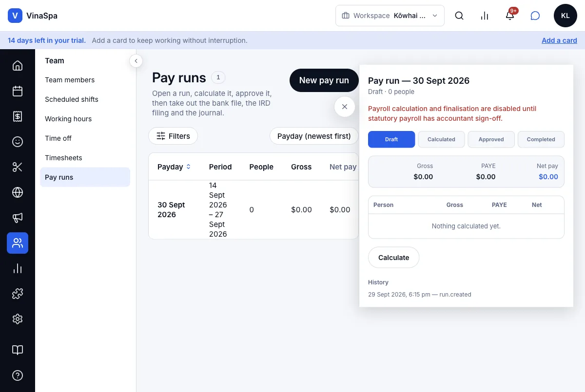Screen dimensions: 585x392
Task: Open the top bar chart icon
Action: pyautogui.click(x=485, y=16)
